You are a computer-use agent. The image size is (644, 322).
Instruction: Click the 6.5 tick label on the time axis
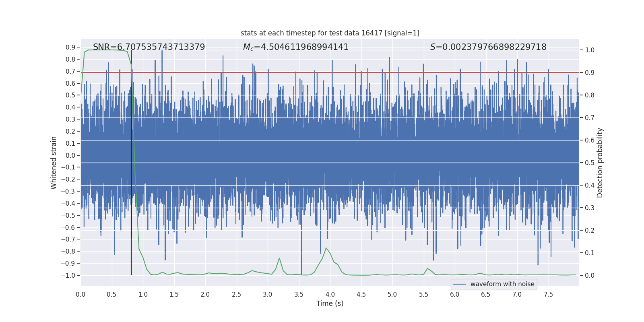click(486, 294)
